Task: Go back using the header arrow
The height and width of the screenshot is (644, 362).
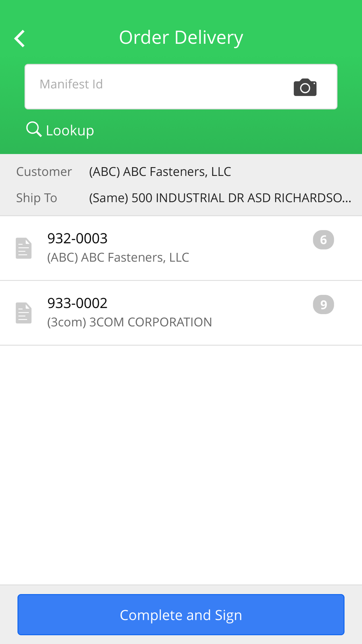Action: [x=20, y=38]
